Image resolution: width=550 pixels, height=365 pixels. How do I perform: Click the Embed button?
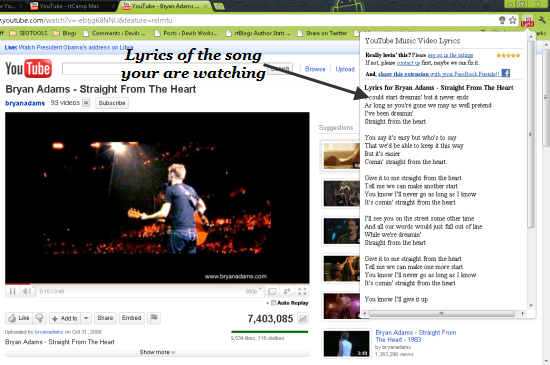(132, 318)
